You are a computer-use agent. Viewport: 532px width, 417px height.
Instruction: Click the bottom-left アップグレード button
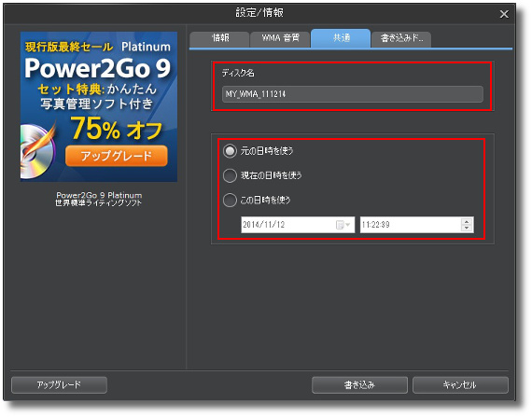pos(59,384)
